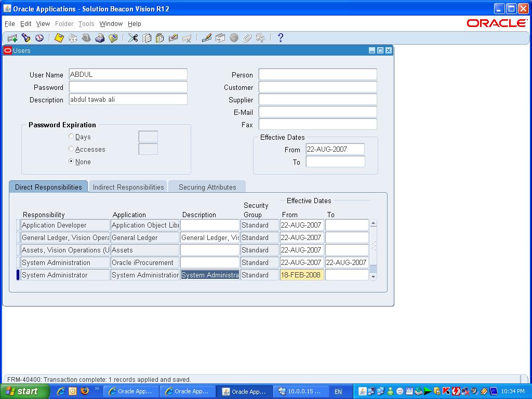
Task: Open the Navigator compass icon
Action: [x=39, y=38]
